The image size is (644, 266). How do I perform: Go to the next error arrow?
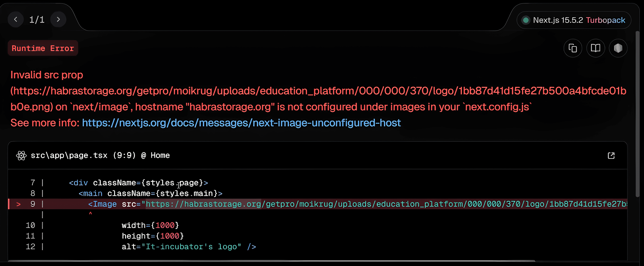(58, 19)
